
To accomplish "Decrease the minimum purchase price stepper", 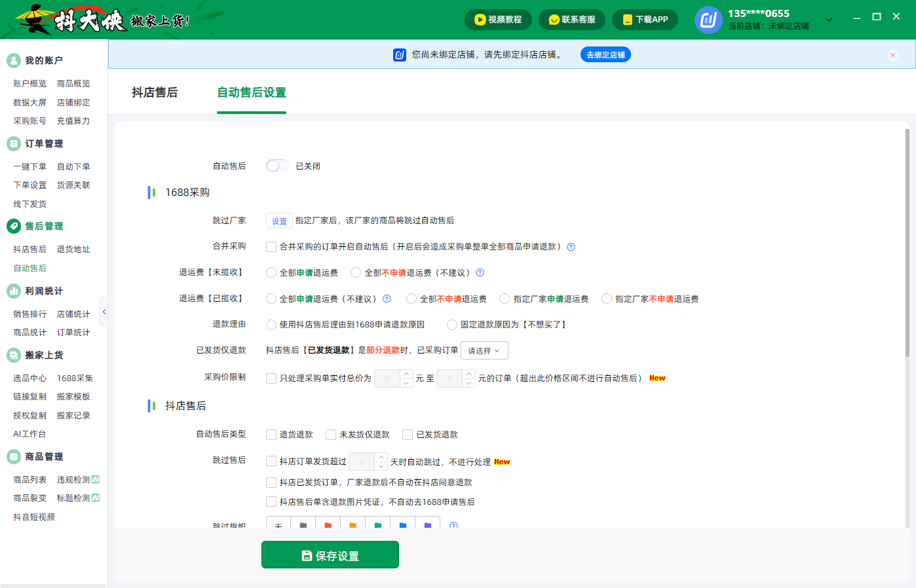I will click(x=406, y=382).
